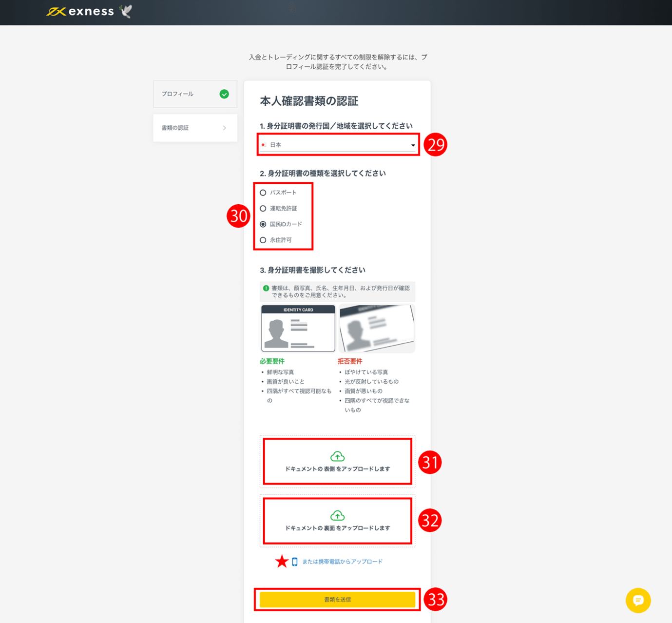Select the パスポート radio option

tap(263, 193)
